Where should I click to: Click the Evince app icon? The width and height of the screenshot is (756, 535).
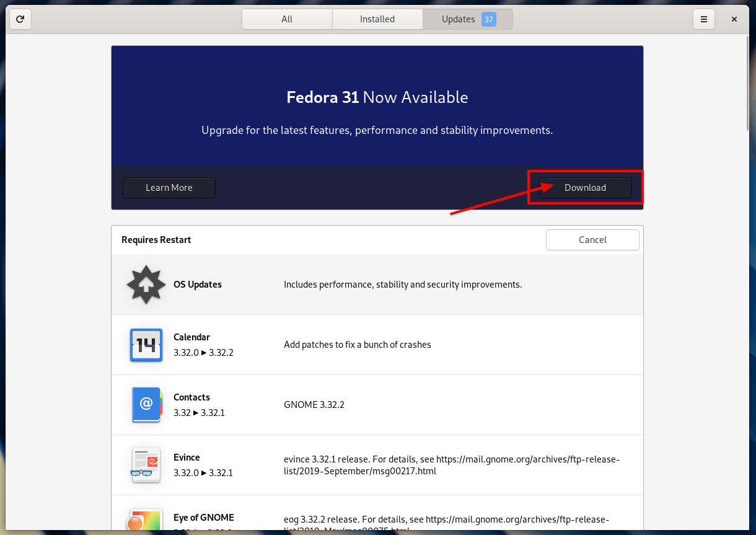pos(146,465)
